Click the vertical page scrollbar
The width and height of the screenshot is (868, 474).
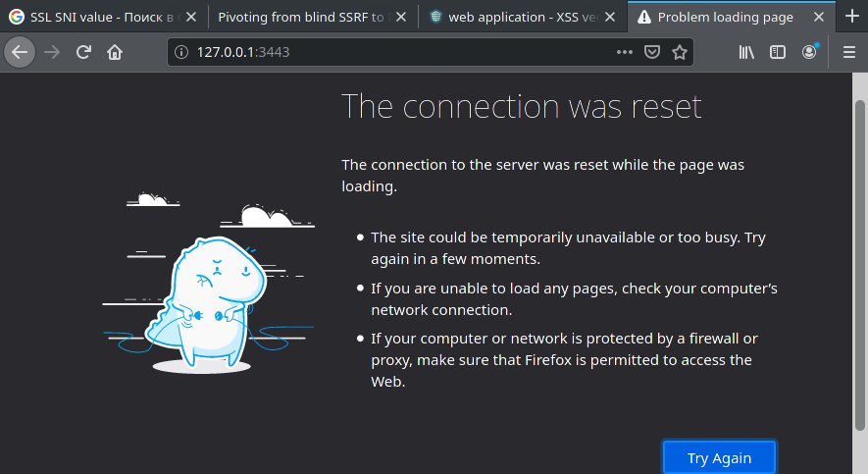pos(860,265)
